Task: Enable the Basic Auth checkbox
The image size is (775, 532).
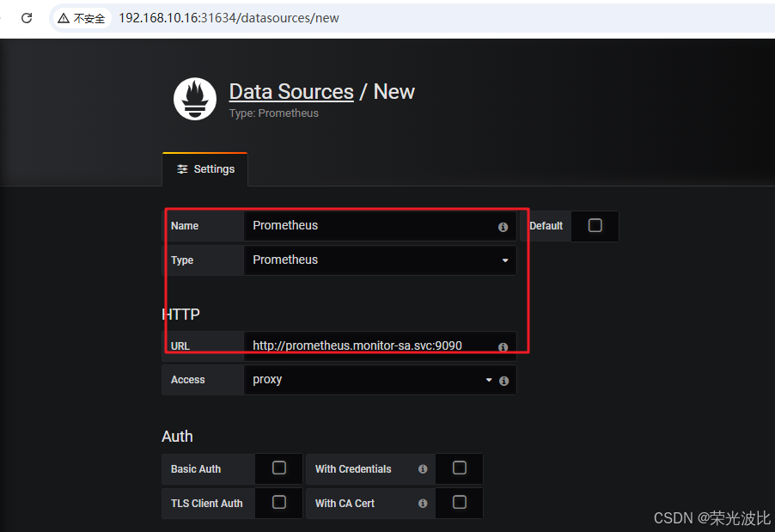Action: [x=278, y=468]
